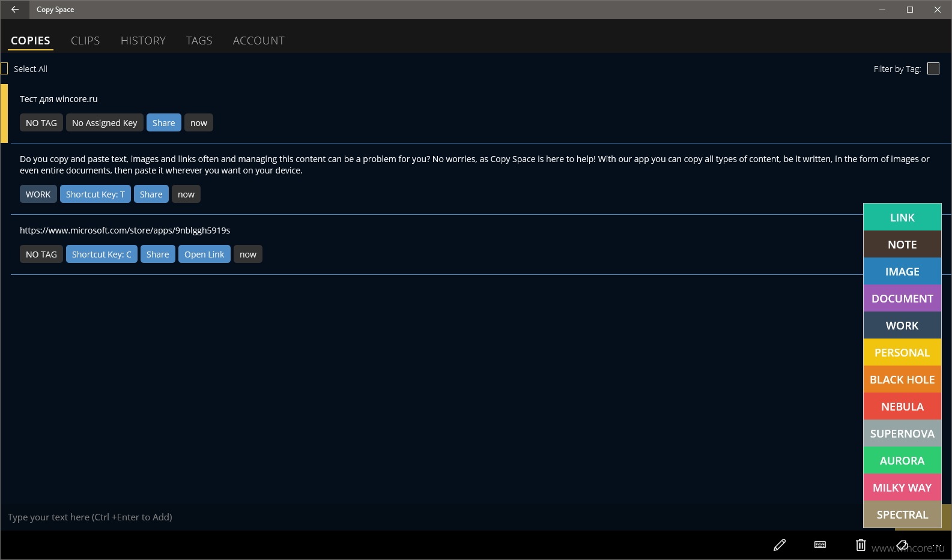The width and height of the screenshot is (952, 560).
Task: Select the microsoft.com store URL text
Action: tap(125, 230)
